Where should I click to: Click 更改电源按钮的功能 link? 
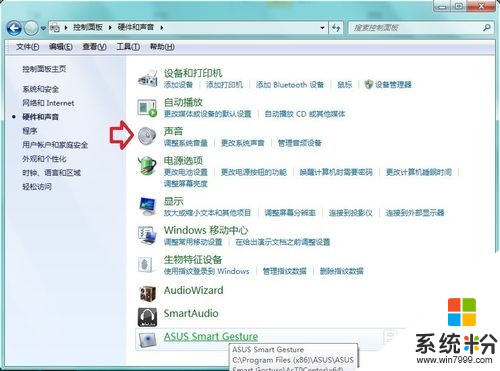pyautogui.click(x=254, y=172)
